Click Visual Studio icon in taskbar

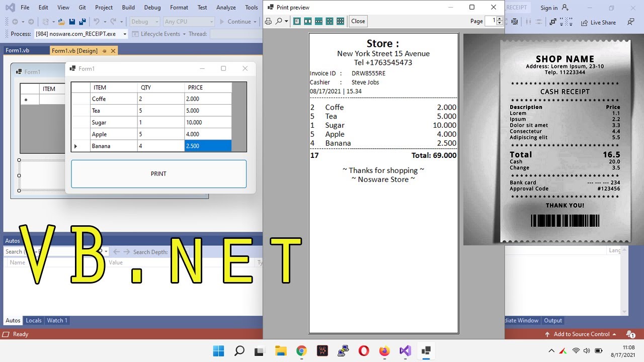[x=406, y=351]
